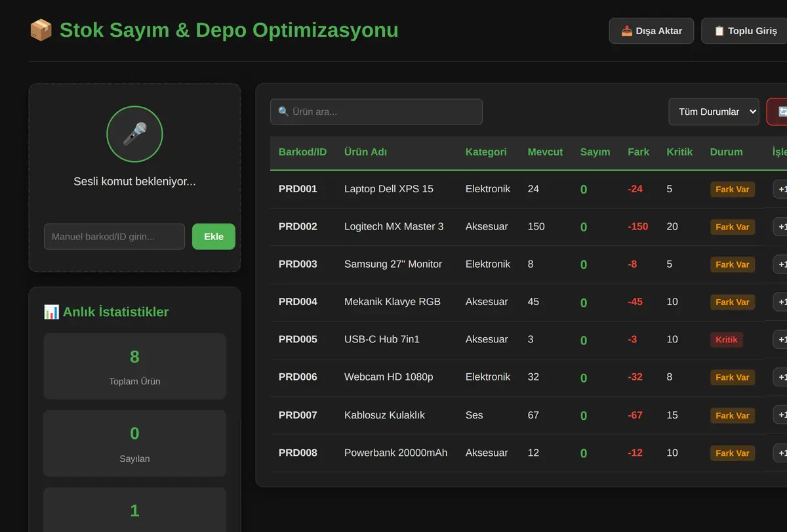Select barcode PRD004
Screen dimensions: 787x532
click(x=298, y=302)
